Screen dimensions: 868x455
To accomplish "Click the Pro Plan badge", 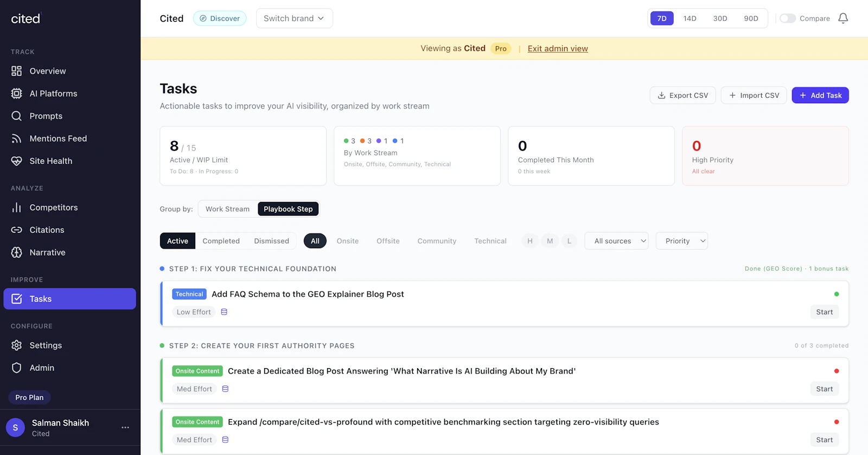I will click(x=29, y=397).
